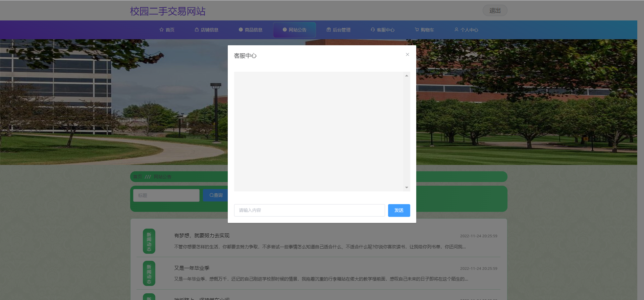Click the 客服中心 dialog title text

(x=245, y=56)
